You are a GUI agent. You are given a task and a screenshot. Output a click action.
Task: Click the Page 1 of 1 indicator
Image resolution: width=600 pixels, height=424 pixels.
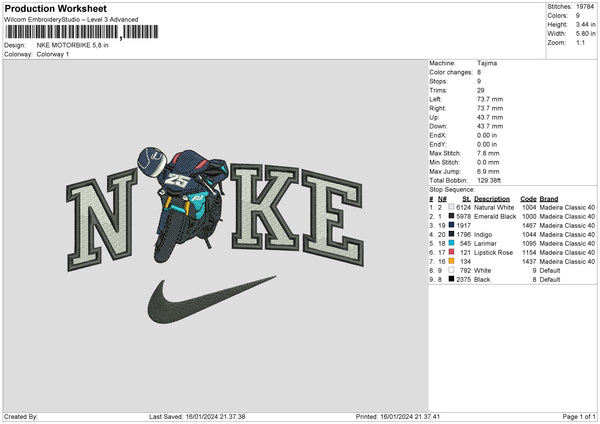coord(579,416)
